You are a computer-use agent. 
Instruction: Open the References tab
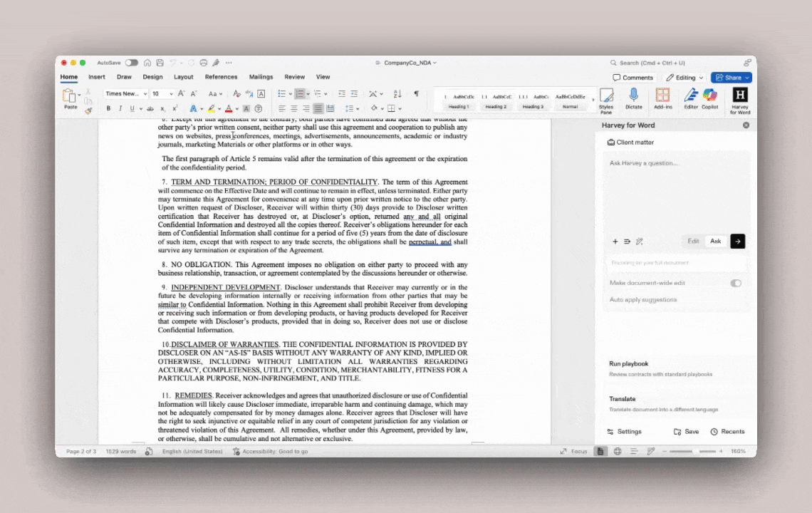(x=221, y=77)
